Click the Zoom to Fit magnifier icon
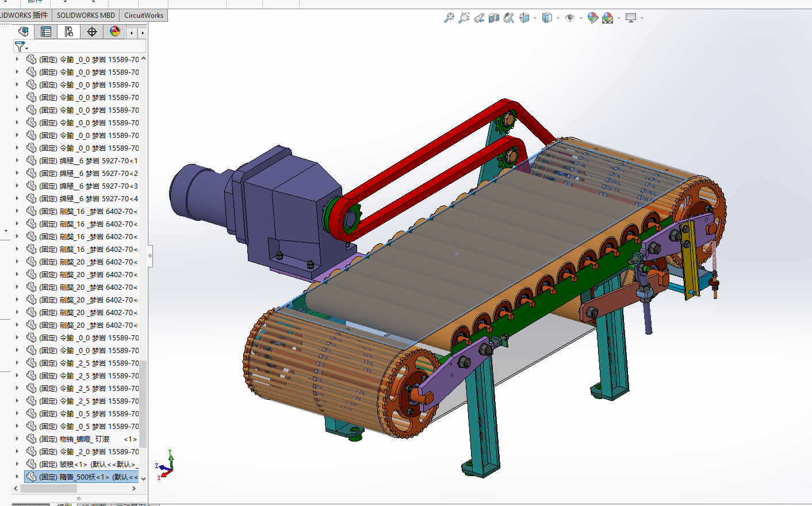The image size is (812, 506). (x=449, y=18)
